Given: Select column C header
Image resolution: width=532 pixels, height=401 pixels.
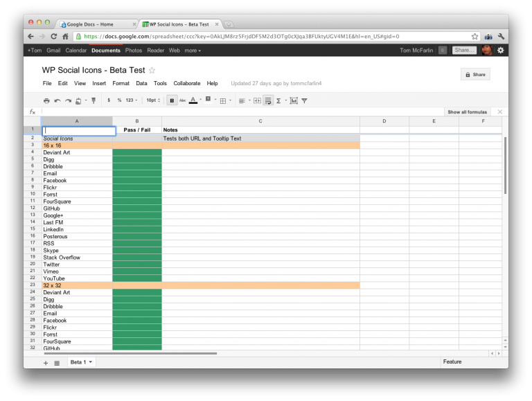Looking at the screenshot, I should point(260,121).
